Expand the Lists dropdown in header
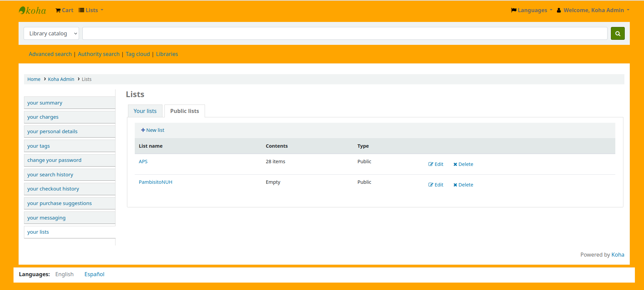The height and width of the screenshot is (290, 644). 91,10
